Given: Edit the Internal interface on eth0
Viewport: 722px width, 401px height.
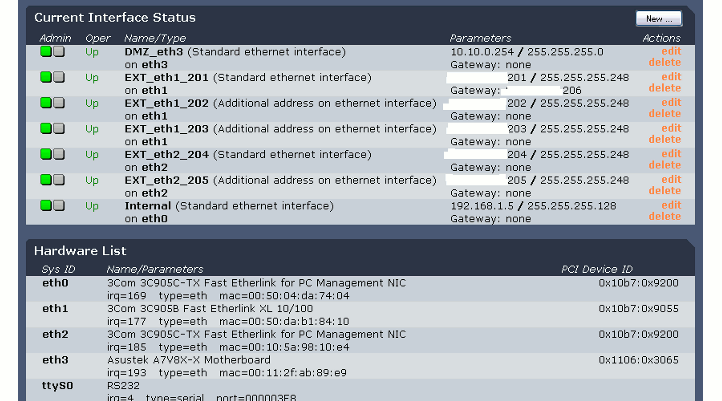Looking at the screenshot, I should click(x=670, y=206).
